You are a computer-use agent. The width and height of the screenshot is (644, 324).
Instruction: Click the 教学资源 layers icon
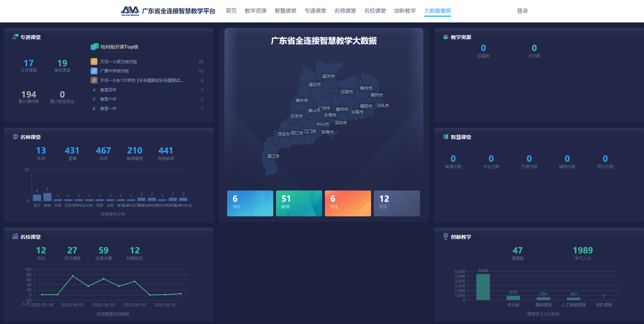[x=445, y=37]
